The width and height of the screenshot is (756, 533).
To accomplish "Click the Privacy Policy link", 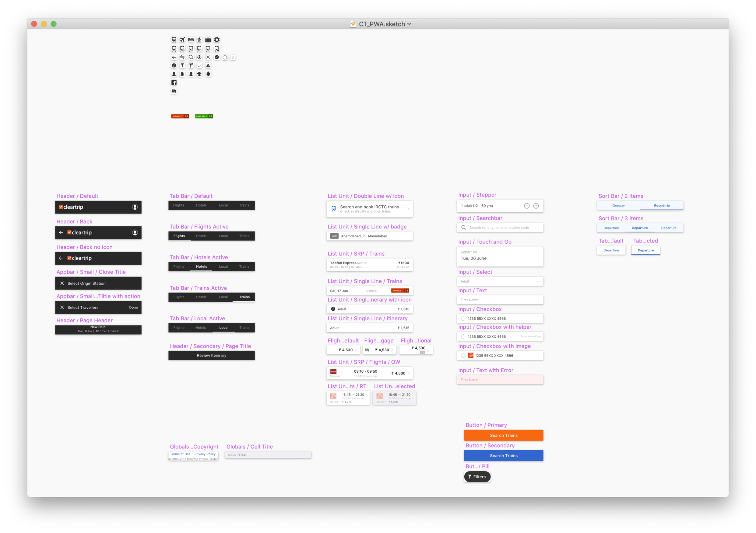I will [205, 454].
